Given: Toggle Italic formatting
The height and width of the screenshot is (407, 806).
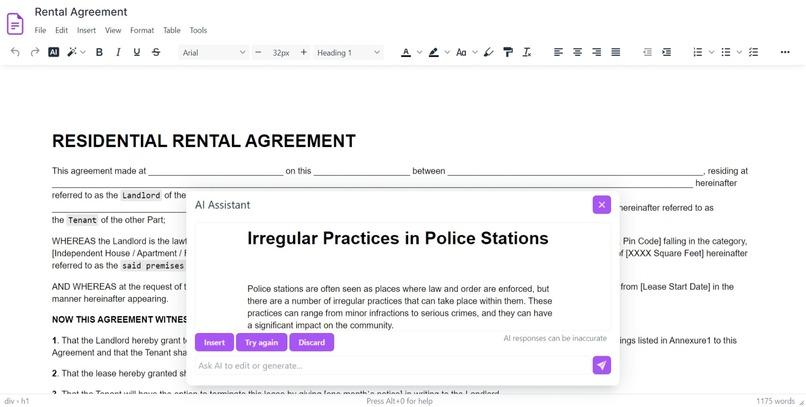Looking at the screenshot, I should (x=118, y=52).
